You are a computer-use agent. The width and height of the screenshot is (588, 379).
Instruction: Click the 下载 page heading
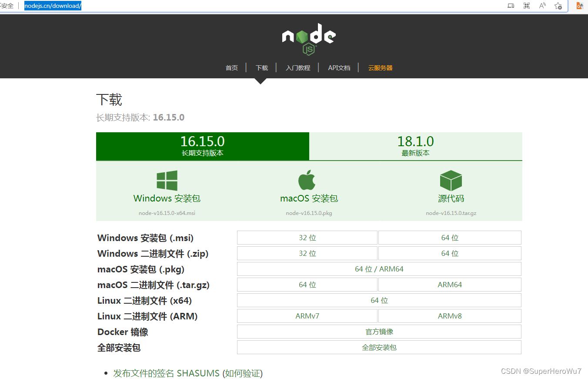pos(109,100)
